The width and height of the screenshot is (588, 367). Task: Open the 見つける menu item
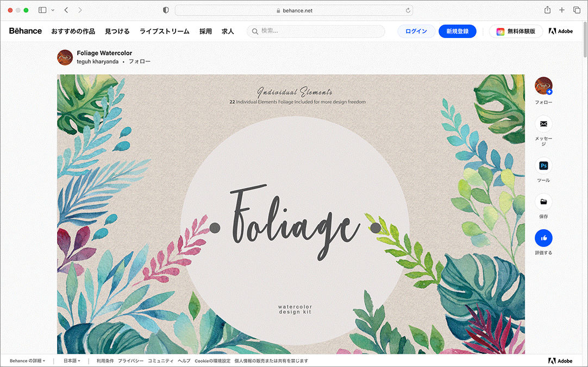[x=117, y=31]
